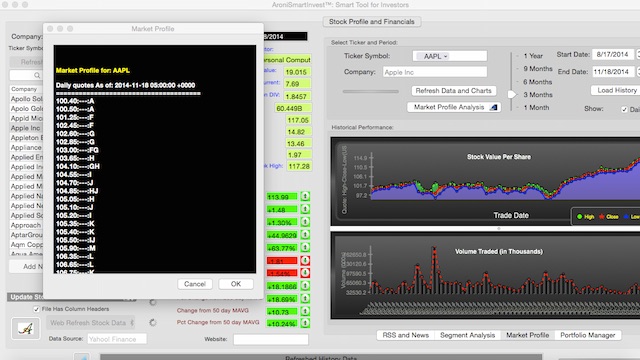Open Web Refresh Stock Data popup
The height and width of the screenshot is (360, 640).
(90, 322)
